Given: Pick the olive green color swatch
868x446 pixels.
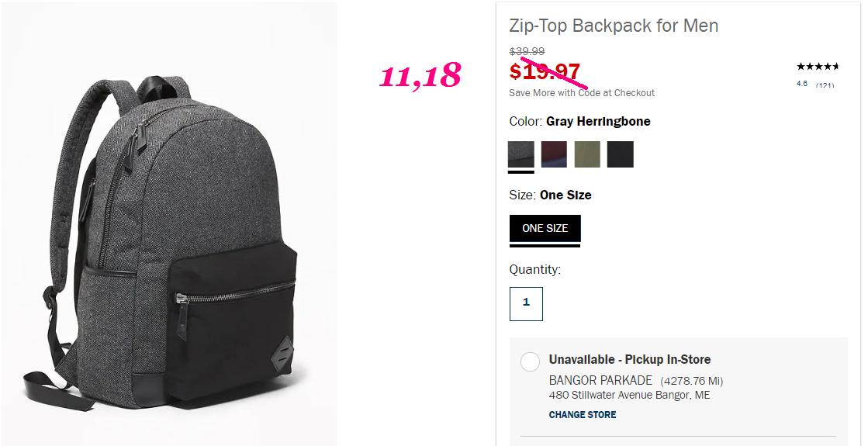Looking at the screenshot, I should point(587,154).
